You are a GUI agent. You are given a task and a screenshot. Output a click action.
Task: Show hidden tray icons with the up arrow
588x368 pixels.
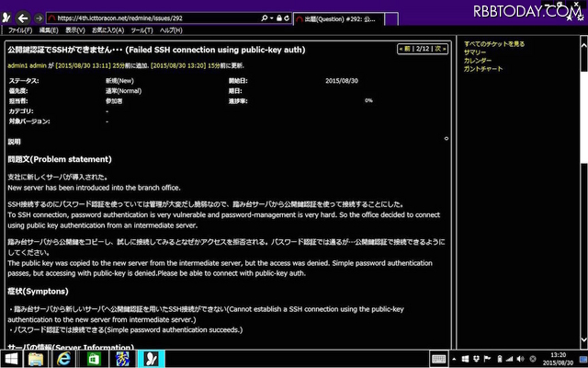pos(454,360)
